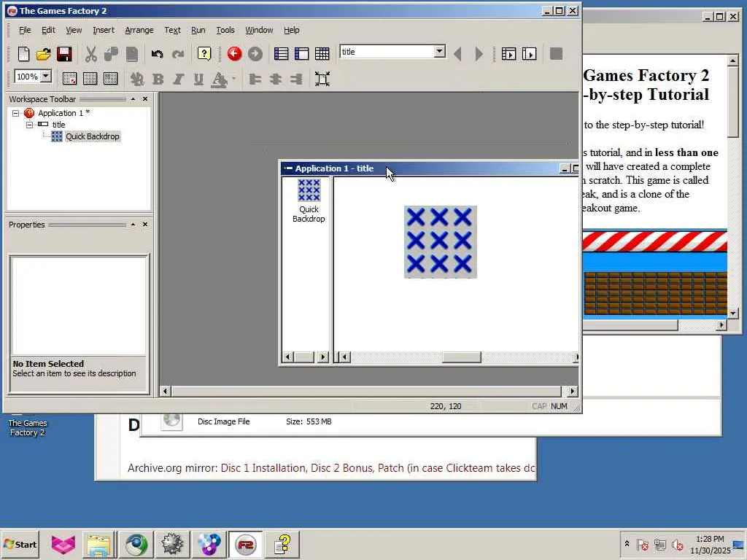Screen dimensions: 747x560
Task: Open the file explorer taskbar icon
Action: point(99,544)
